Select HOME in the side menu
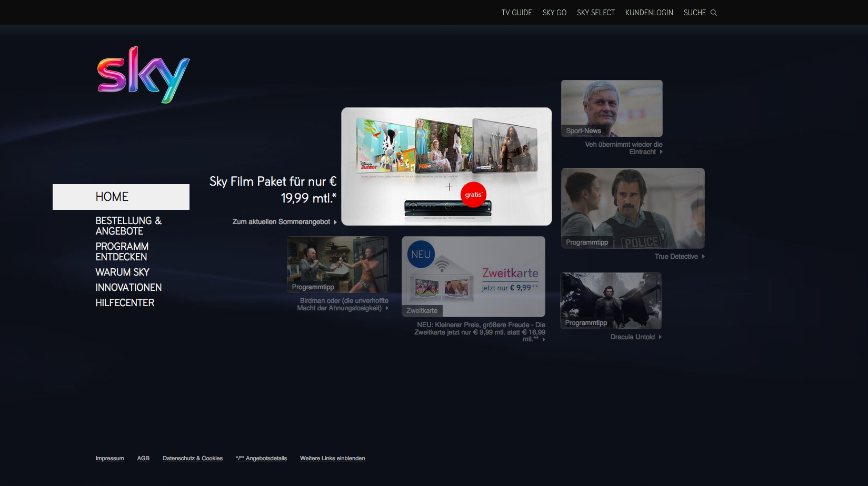 point(121,197)
